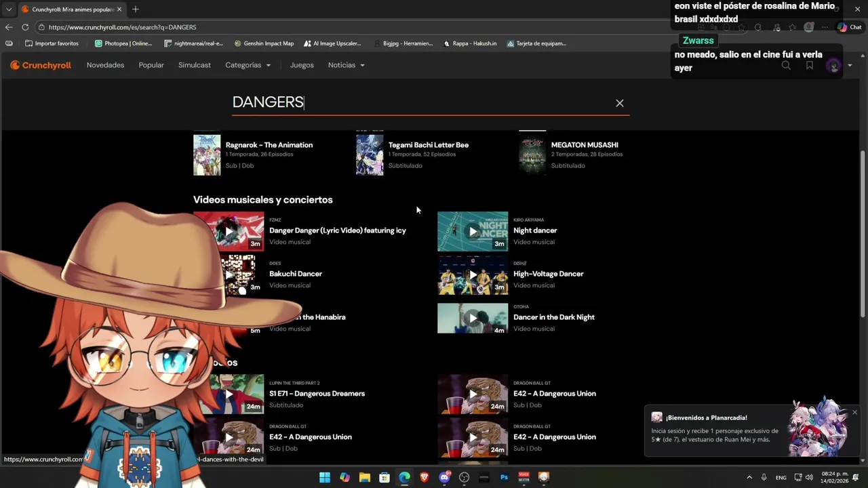Open the Bakuchi Dancer title link

point(296,274)
